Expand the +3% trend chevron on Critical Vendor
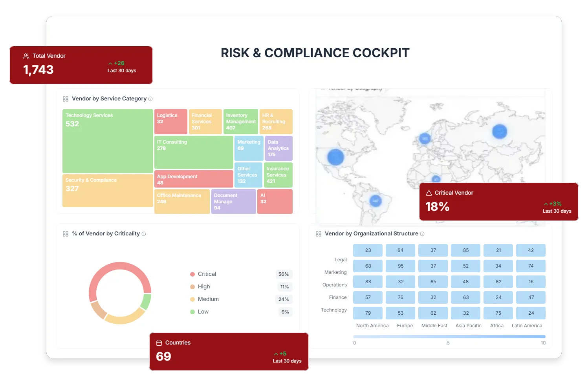The height and width of the screenshot is (381, 588). pos(546,204)
